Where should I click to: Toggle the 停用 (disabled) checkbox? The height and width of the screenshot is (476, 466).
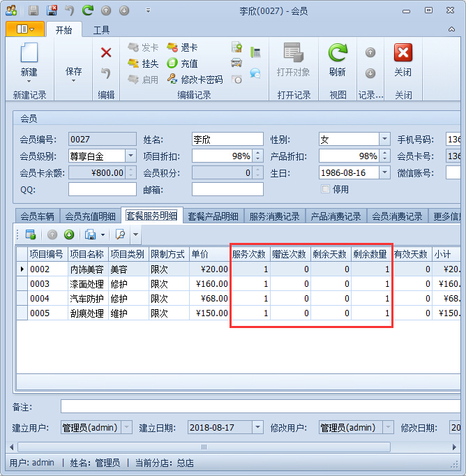point(325,189)
